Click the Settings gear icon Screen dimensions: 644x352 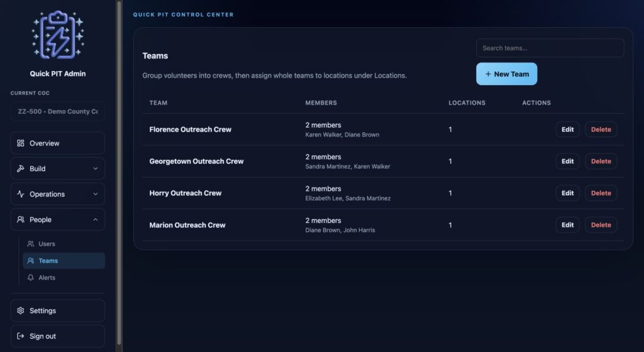click(21, 310)
